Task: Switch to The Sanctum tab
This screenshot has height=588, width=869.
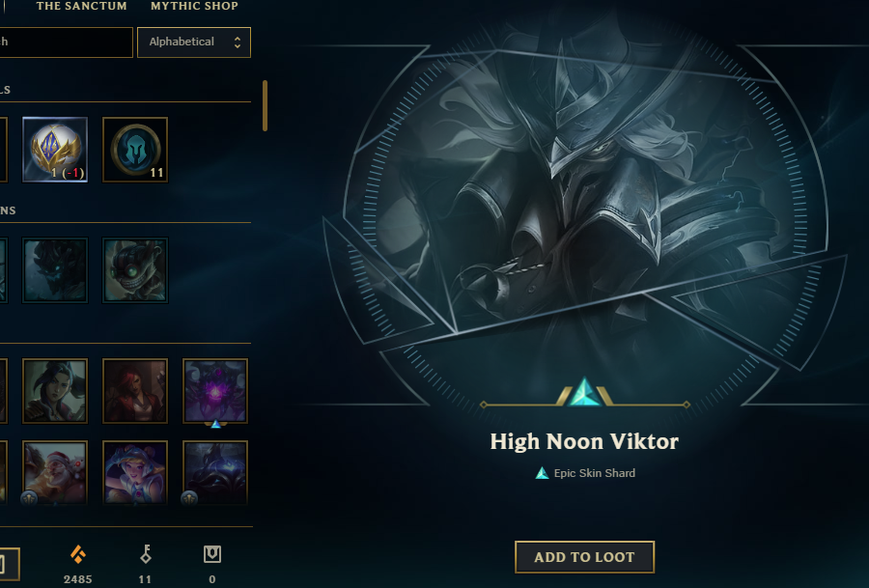Action: pyautogui.click(x=81, y=6)
